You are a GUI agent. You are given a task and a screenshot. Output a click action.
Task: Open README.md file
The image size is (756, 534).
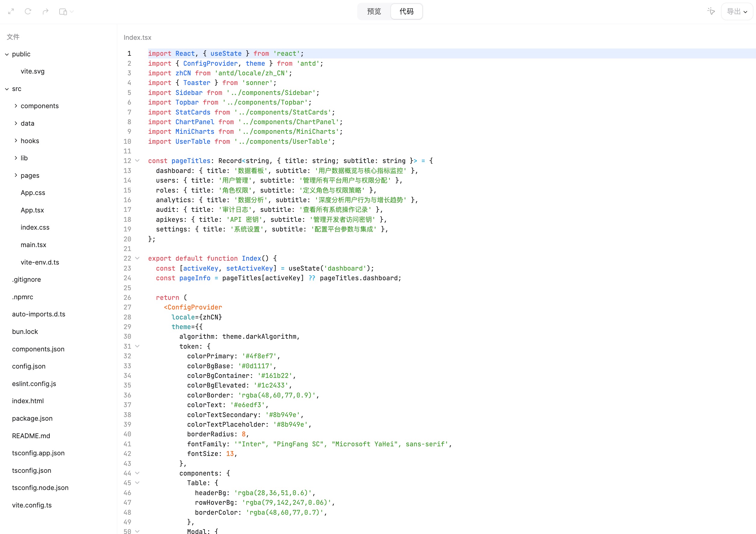click(31, 436)
